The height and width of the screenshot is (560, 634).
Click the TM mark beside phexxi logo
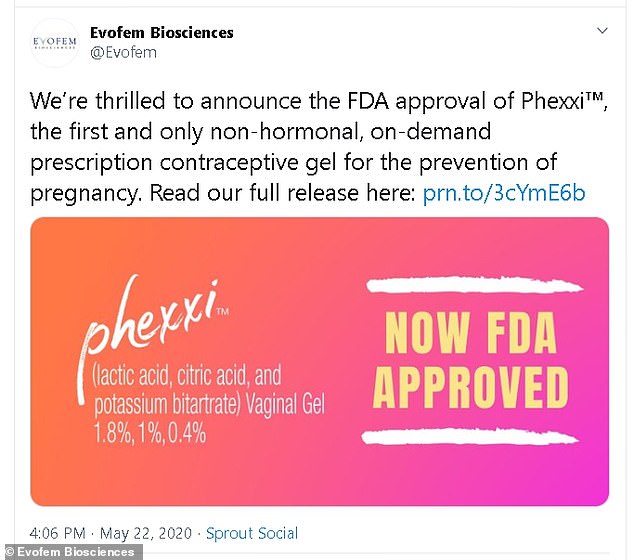tap(223, 311)
